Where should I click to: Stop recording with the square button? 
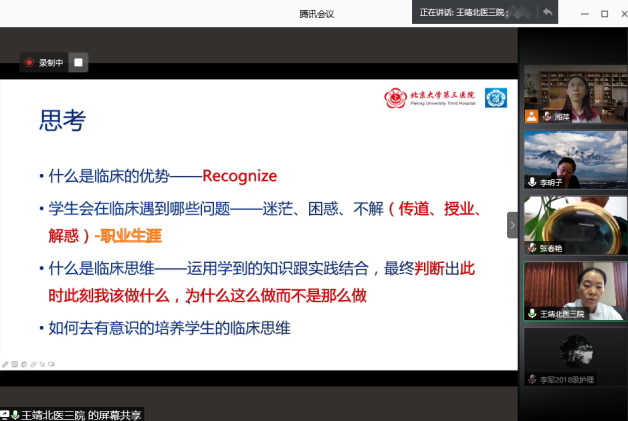click(79, 63)
